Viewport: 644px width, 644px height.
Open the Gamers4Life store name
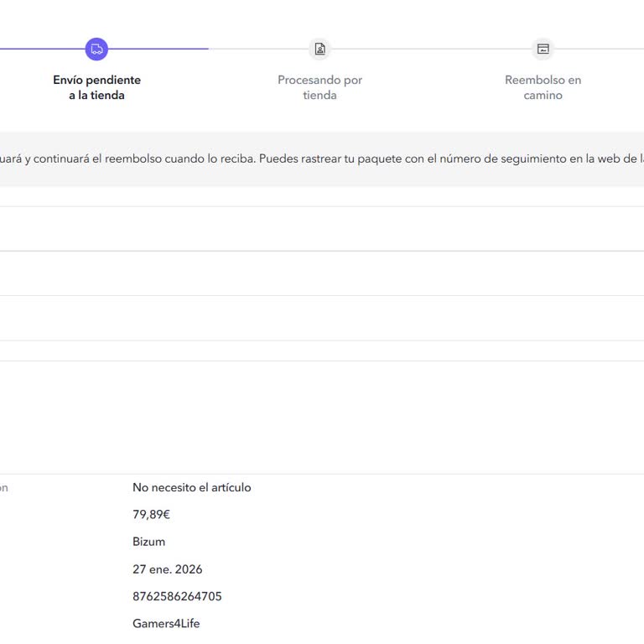tap(166, 623)
